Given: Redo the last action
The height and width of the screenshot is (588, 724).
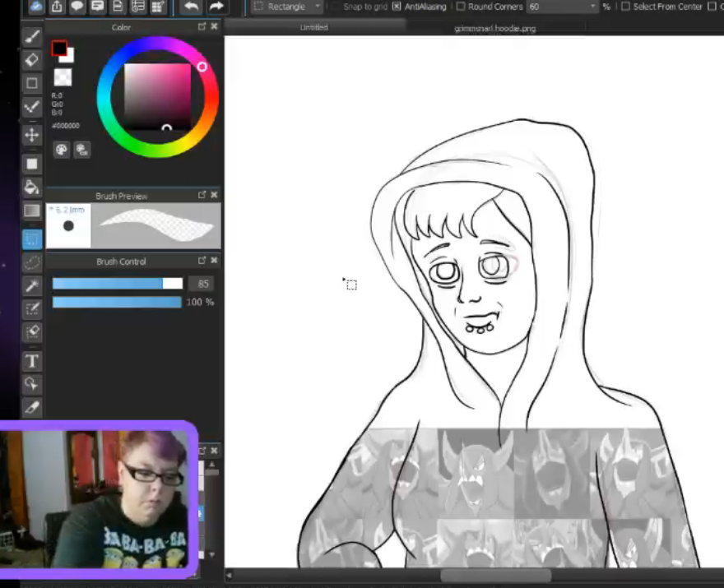Looking at the screenshot, I should tap(216, 7).
